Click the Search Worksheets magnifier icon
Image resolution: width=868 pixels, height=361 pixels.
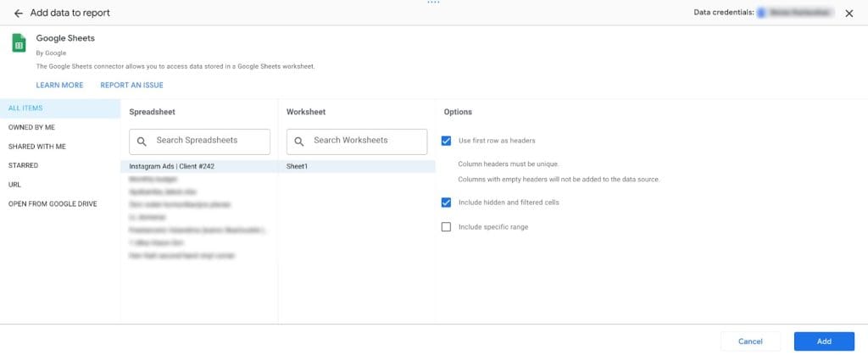coord(299,142)
